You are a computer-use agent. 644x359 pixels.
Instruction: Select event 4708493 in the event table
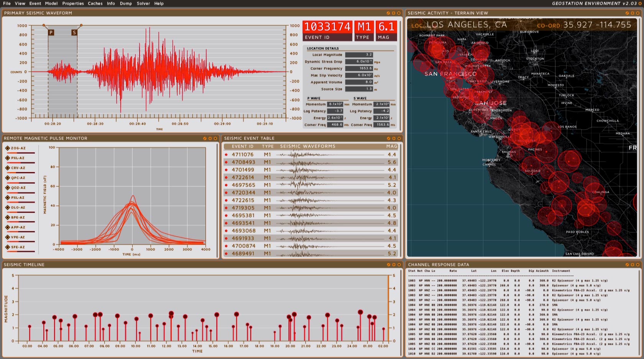[x=243, y=162]
